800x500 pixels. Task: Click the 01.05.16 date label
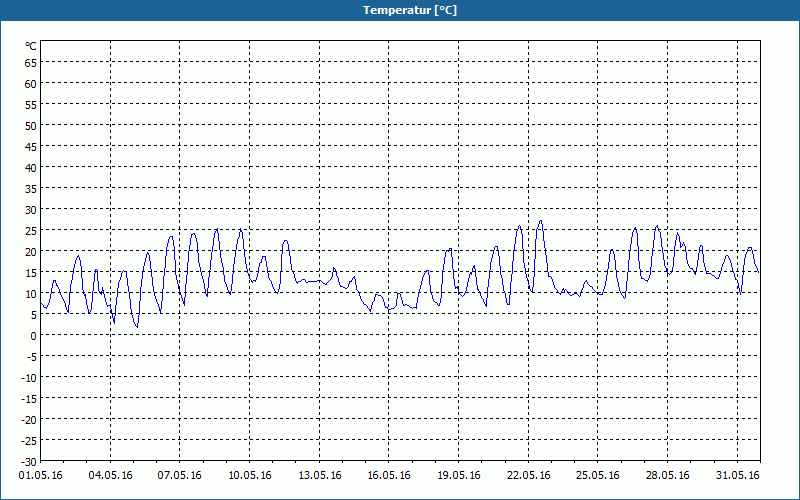pos(40,476)
